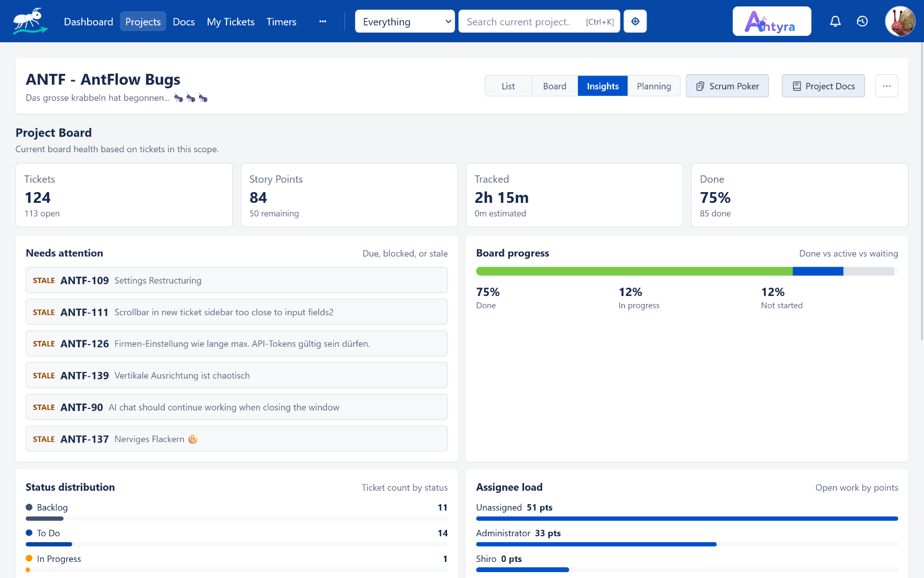Open the navigation overflow three-dots menu
This screenshot has height=578, width=924.
click(x=322, y=21)
